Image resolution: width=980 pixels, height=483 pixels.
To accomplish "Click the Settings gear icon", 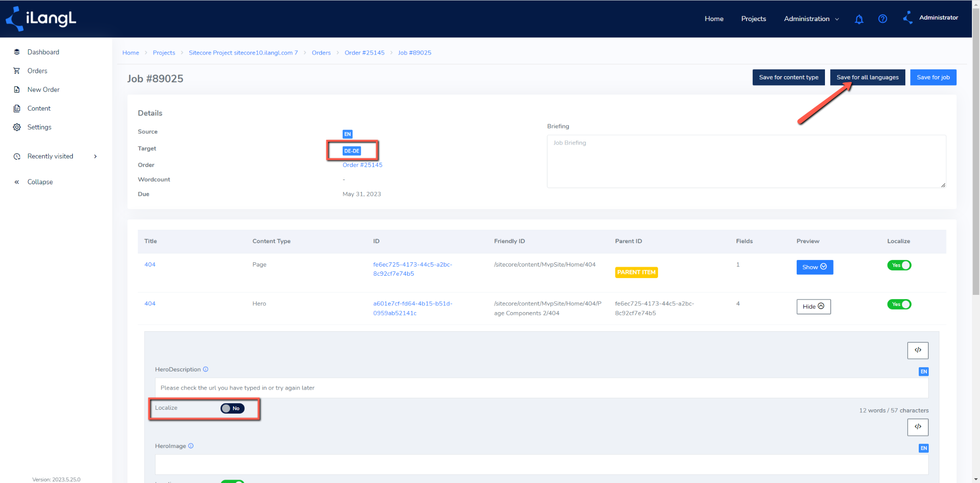I will click(x=17, y=127).
